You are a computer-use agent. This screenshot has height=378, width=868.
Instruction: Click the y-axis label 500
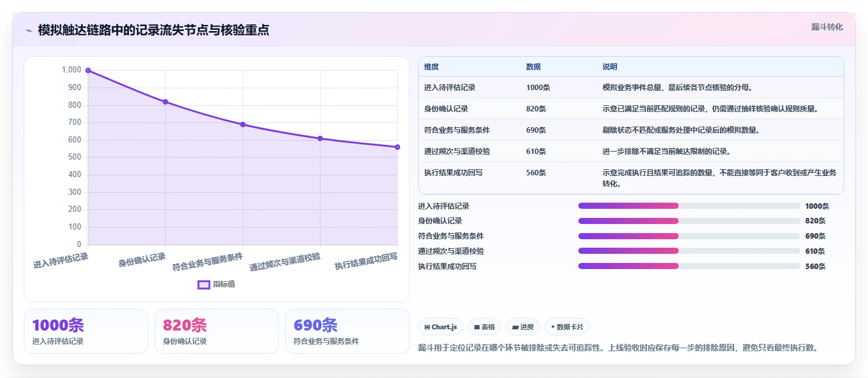pos(74,157)
